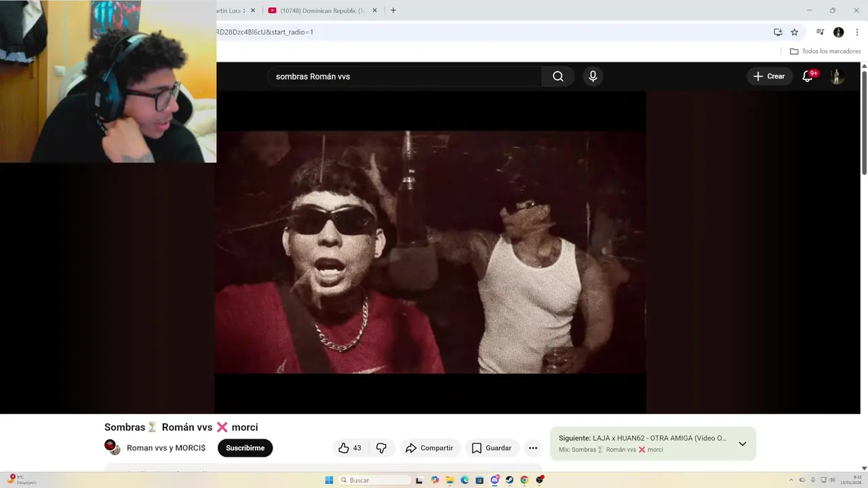Image resolution: width=868 pixels, height=488 pixels.
Task: Click the video player frame
Action: coord(431,252)
